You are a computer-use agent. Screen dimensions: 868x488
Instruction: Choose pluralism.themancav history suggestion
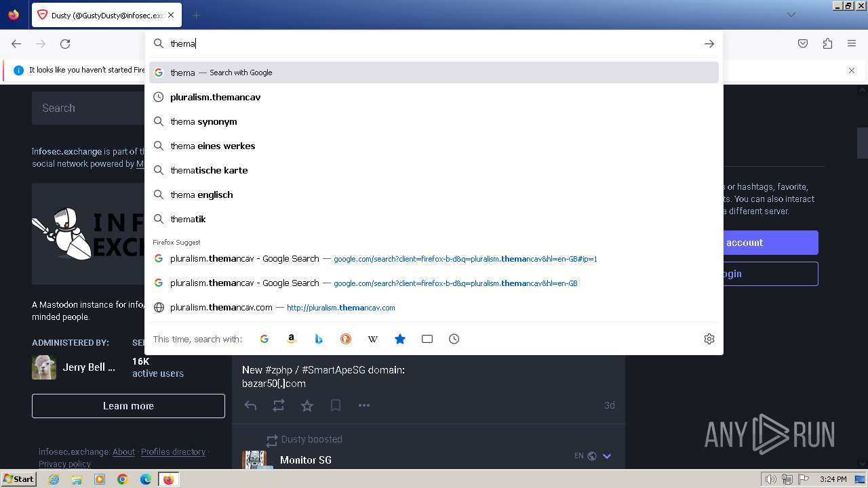coord(434,97)
